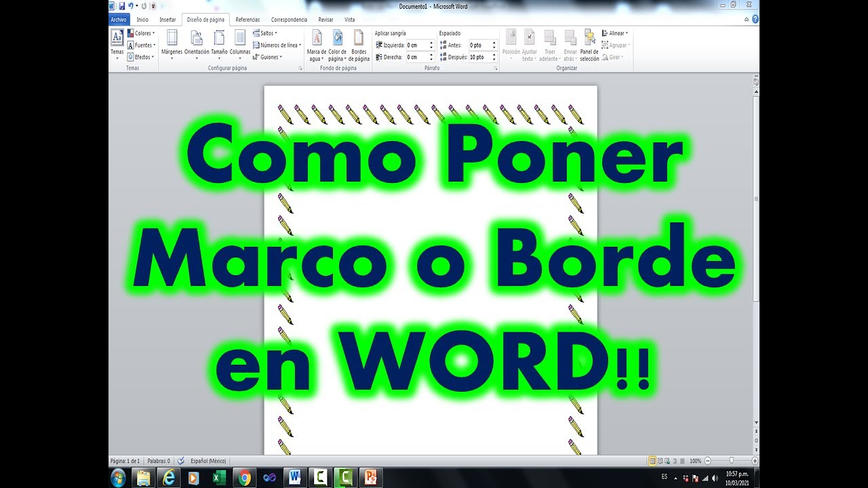Click the Enviar atrás button
Image resolution: width=868 pixels, height=488 pixels.
pyautogui.click(x=570, y=45)
